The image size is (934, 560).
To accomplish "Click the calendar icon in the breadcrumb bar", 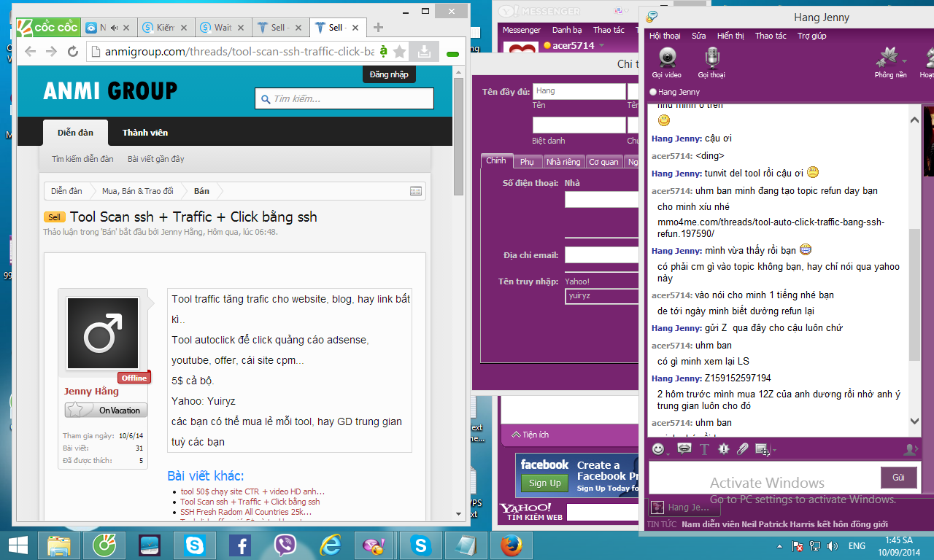I will pyautogui.click(x=416, y=191).
